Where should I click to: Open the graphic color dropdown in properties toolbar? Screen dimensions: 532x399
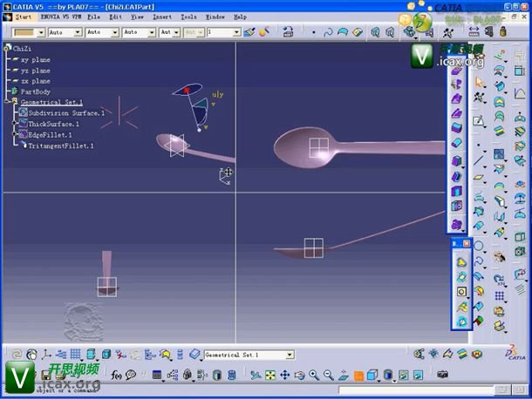[39, 32]
